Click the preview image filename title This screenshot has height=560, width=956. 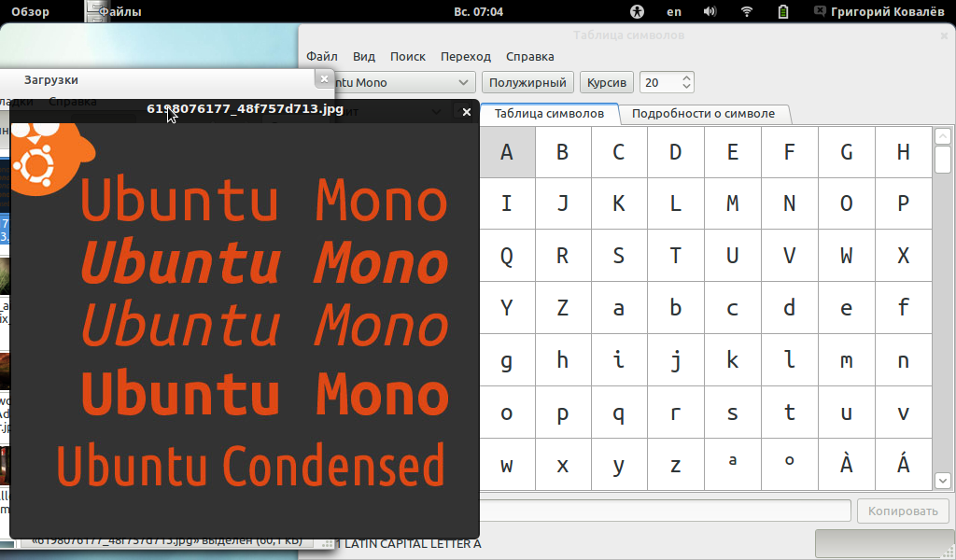coord(246,110)
